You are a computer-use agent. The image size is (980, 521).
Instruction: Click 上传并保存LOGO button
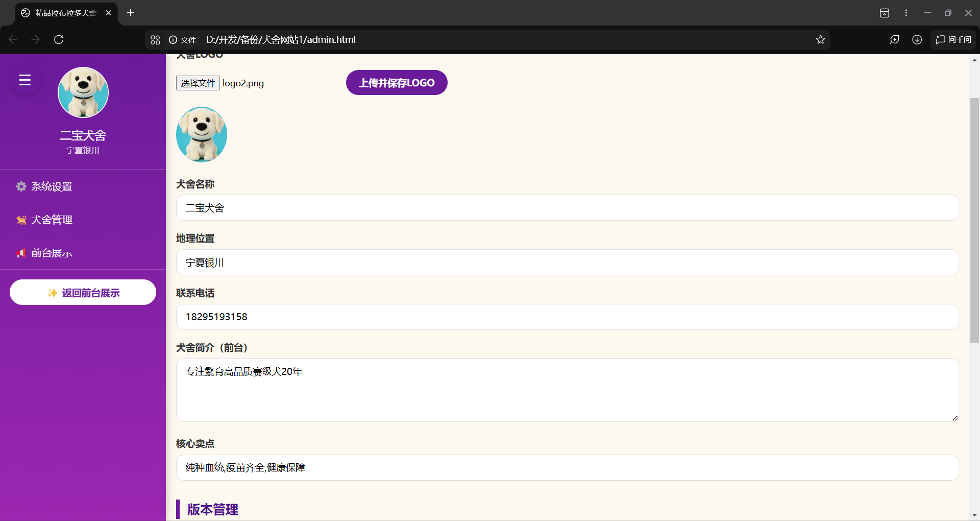pos(397,83)
